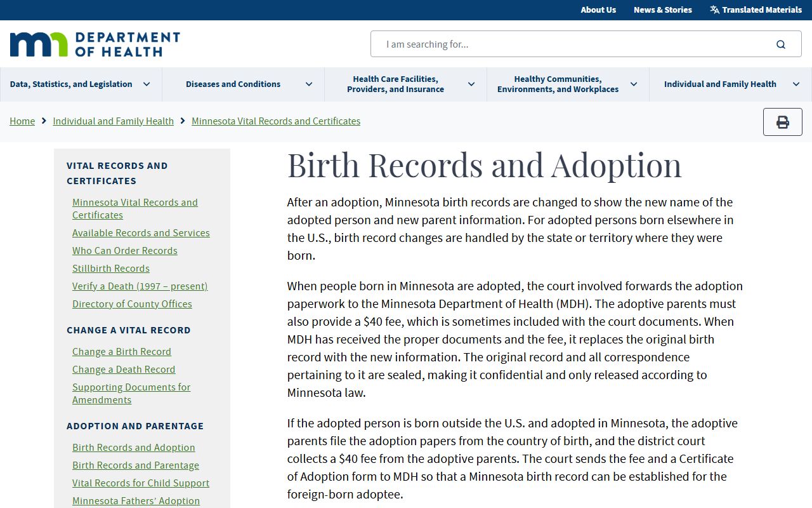812x508 pixels.
Task: Open Individual and Family Health nav menu
Action: pos(720,84)
